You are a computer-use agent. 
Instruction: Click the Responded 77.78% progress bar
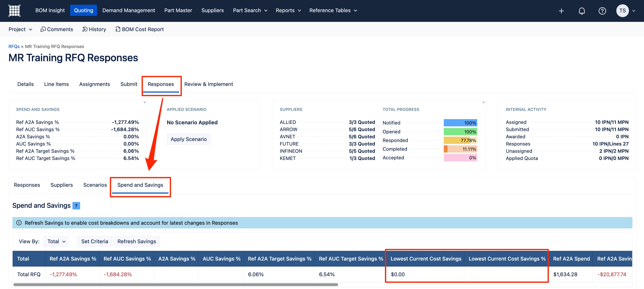[460, 140]
